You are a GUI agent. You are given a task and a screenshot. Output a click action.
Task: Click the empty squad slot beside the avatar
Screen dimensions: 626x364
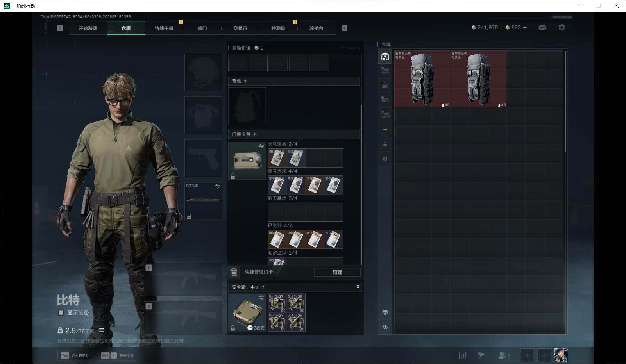544,355
